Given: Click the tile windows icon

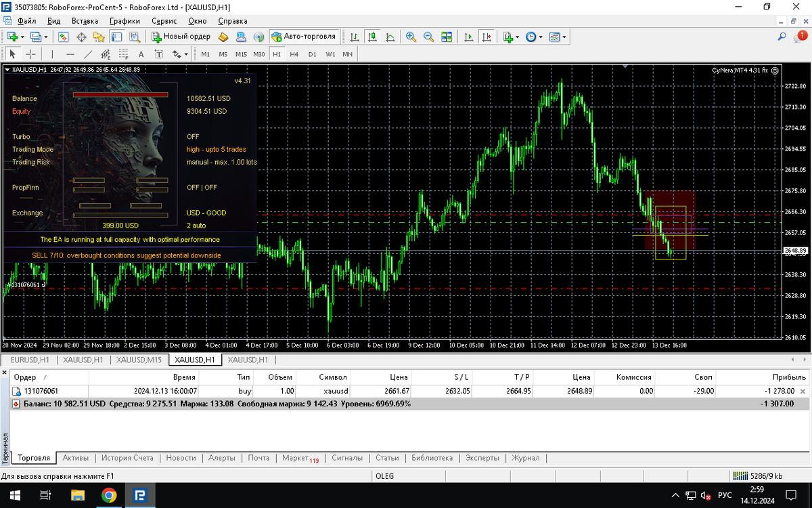Looking at the screenshot, I should pos(446,37).
